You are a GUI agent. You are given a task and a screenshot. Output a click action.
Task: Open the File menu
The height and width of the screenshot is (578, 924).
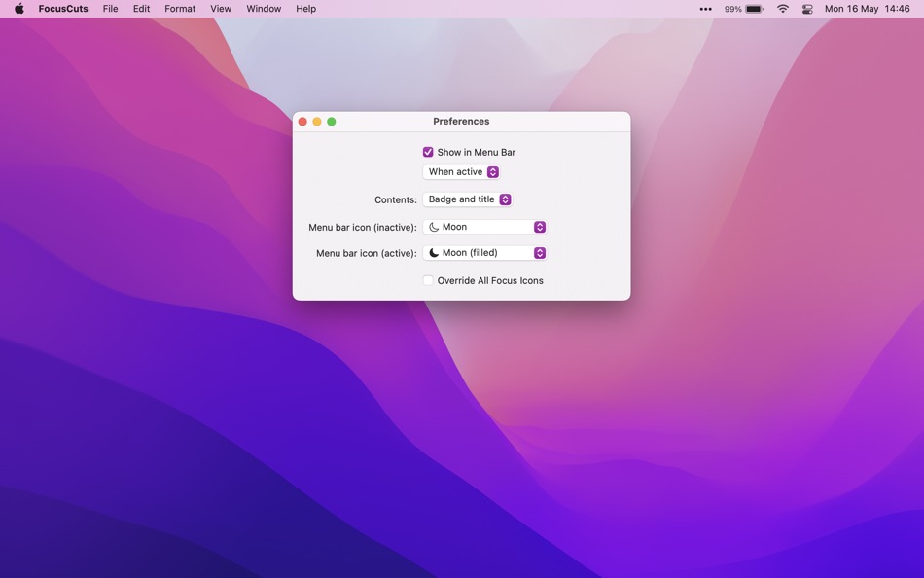110,9
